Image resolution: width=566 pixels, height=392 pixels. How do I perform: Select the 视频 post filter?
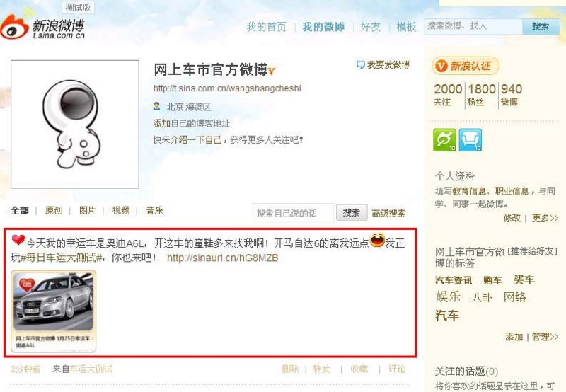(x=121, y=210)
